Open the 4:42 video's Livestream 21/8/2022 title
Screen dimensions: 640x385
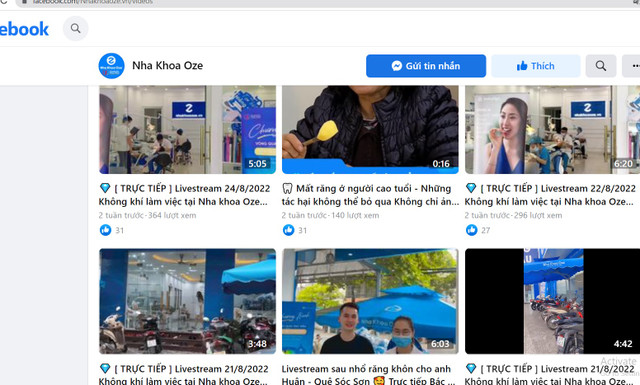tap(550, 374)
